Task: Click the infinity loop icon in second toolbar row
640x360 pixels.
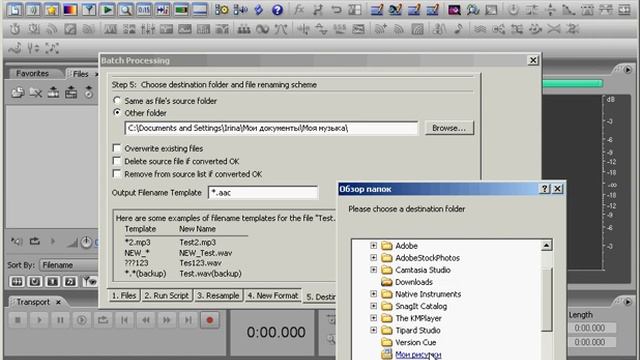Action: (x=262, y=29)
